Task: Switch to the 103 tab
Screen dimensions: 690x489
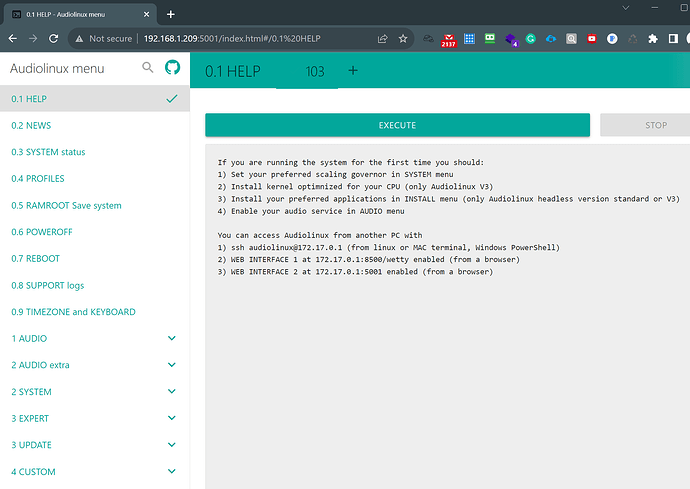Action: coord(315,72)
